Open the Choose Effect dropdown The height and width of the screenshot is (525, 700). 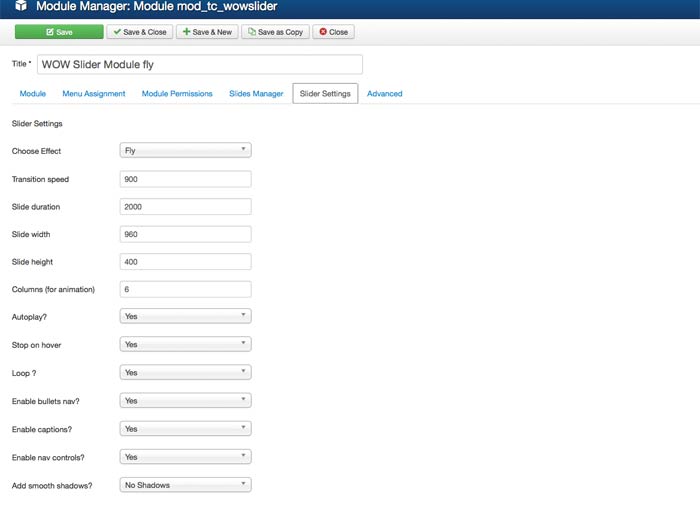185,151
